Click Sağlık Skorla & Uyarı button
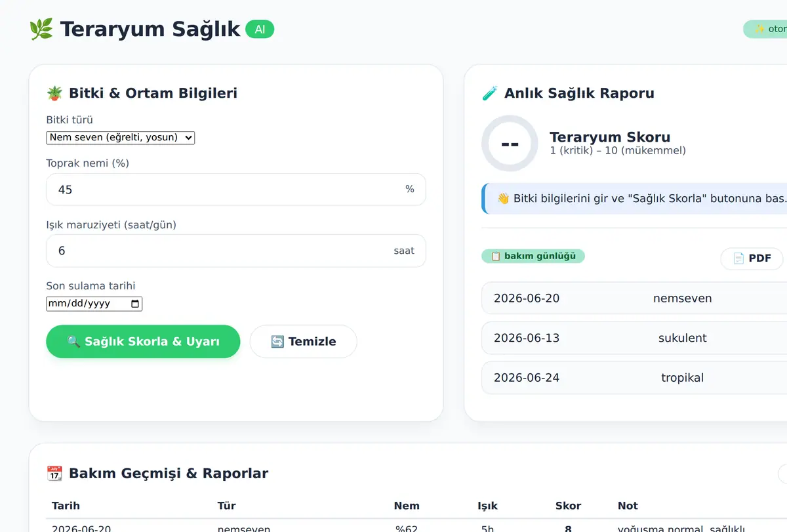 143,342
